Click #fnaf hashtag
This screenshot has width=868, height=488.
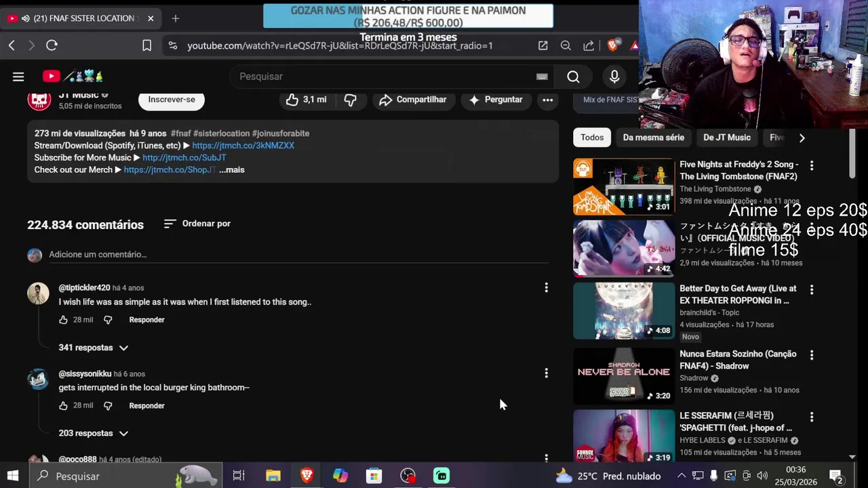click(180, 134)
